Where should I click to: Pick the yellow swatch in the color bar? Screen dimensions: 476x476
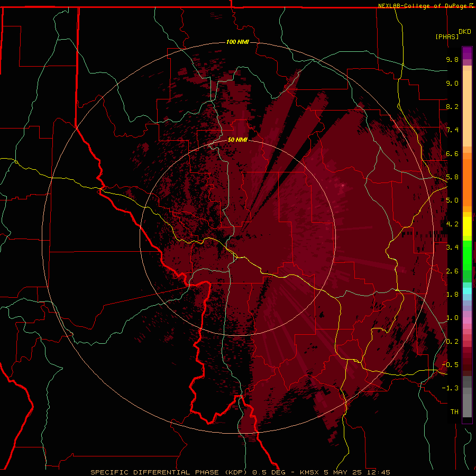467,226
